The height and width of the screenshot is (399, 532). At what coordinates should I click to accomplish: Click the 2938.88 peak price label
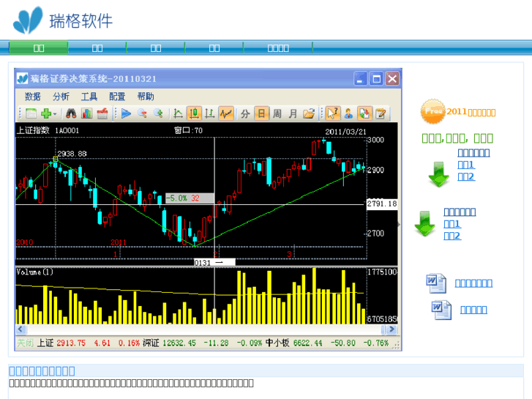point(72,154)
